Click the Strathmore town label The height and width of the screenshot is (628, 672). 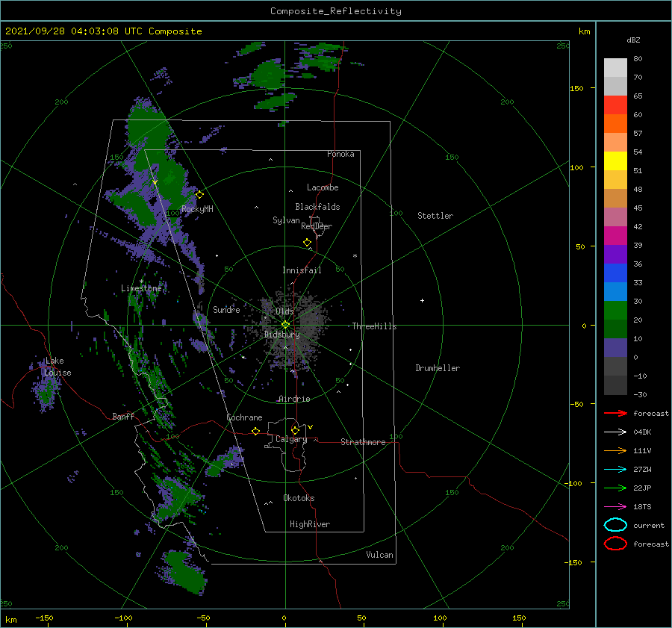click(x=363, y=442)
